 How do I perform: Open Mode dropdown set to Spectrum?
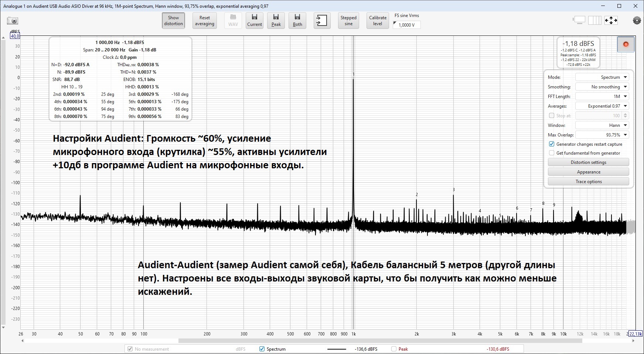click(602, 77)
